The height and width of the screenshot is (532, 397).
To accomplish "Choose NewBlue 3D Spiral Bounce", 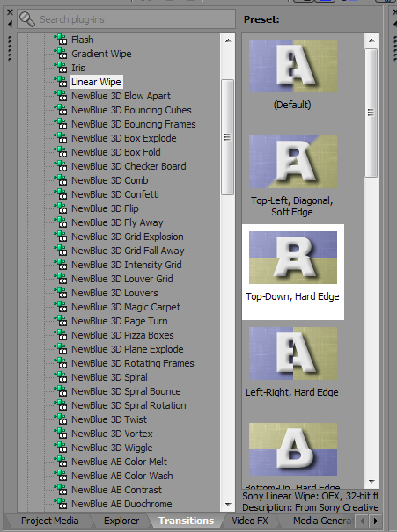I will [126, 391].
